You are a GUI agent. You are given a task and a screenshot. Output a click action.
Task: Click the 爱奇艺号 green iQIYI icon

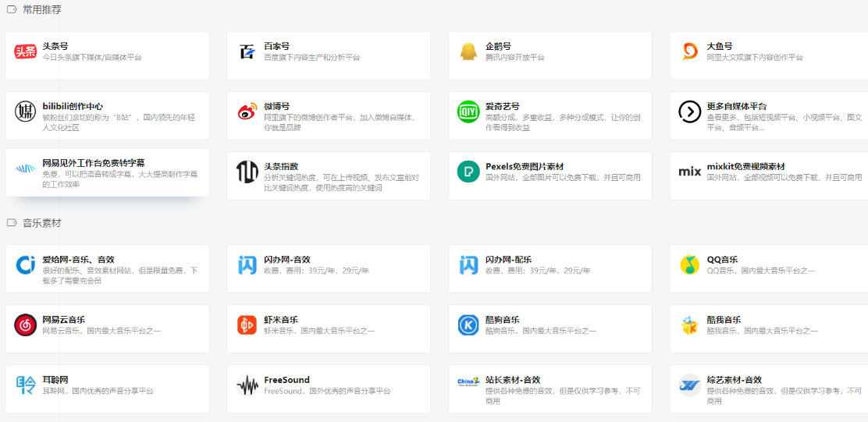click(468, 112)
